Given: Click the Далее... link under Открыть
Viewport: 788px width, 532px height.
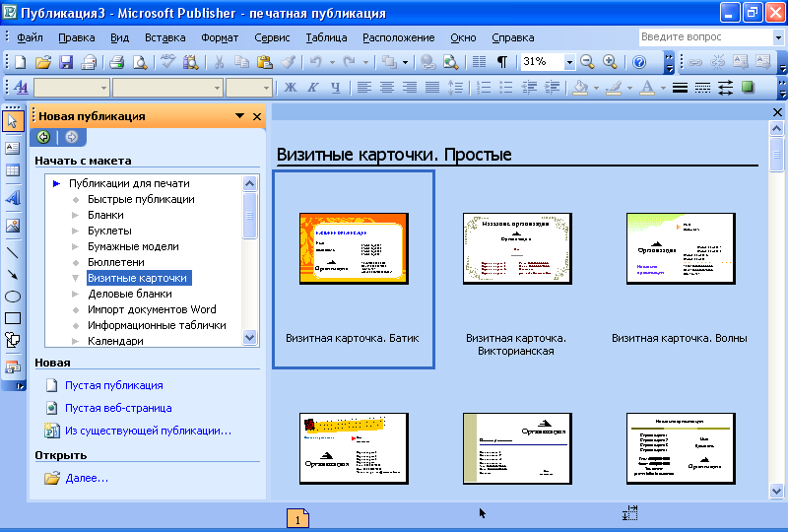Looking at the screenshot, I should coord(87,478).
